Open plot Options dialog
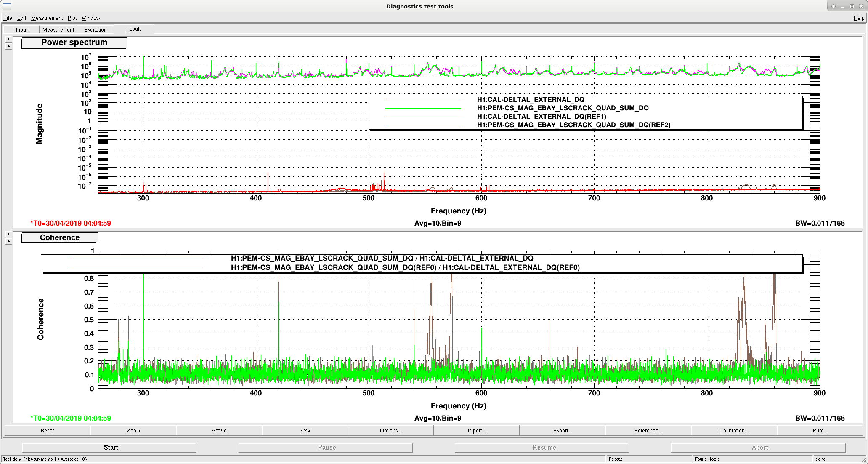The width and height of the screenshot is (868, 464). [390, 430]
